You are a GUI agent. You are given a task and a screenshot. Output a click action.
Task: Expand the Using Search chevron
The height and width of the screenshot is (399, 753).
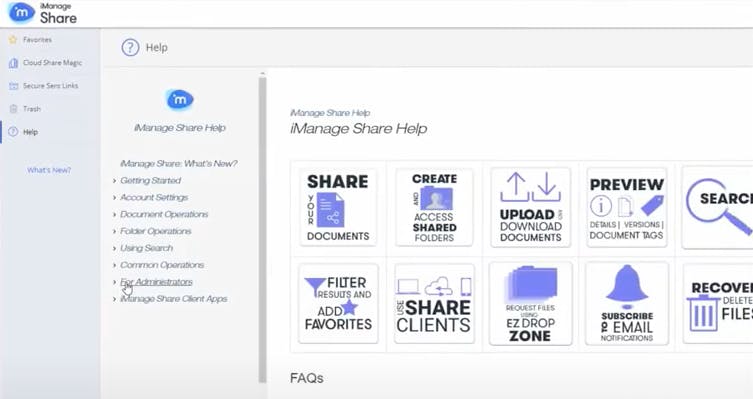pyautogui.click(x=114, y=248)
